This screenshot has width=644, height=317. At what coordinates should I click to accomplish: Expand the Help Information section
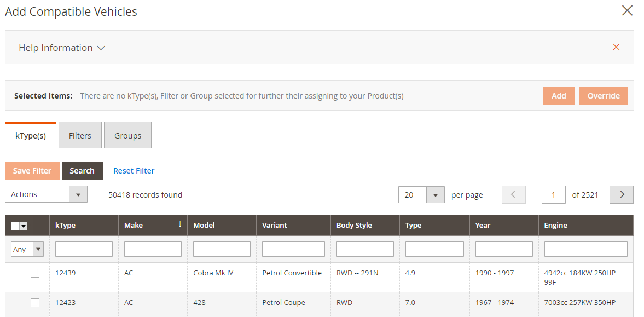[61, 48]
